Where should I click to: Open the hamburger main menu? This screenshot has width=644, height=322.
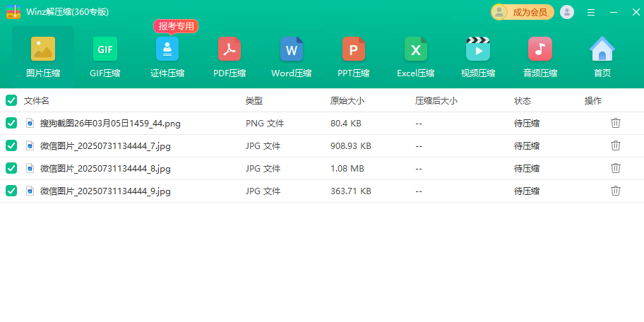coord(591,12)
